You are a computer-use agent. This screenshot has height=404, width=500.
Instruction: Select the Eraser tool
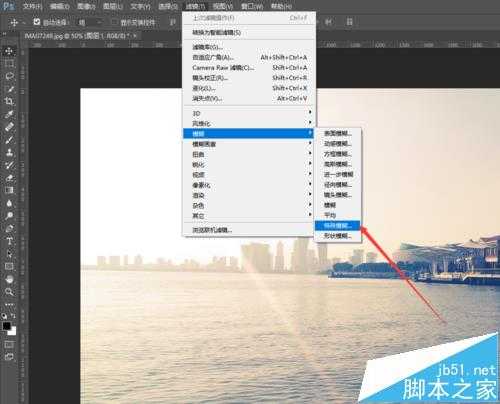tap(9, 178)
